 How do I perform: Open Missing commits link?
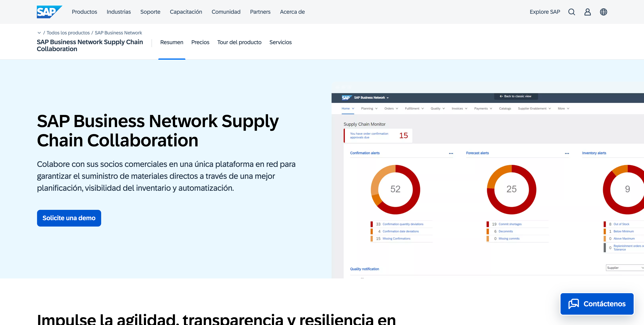509,239
